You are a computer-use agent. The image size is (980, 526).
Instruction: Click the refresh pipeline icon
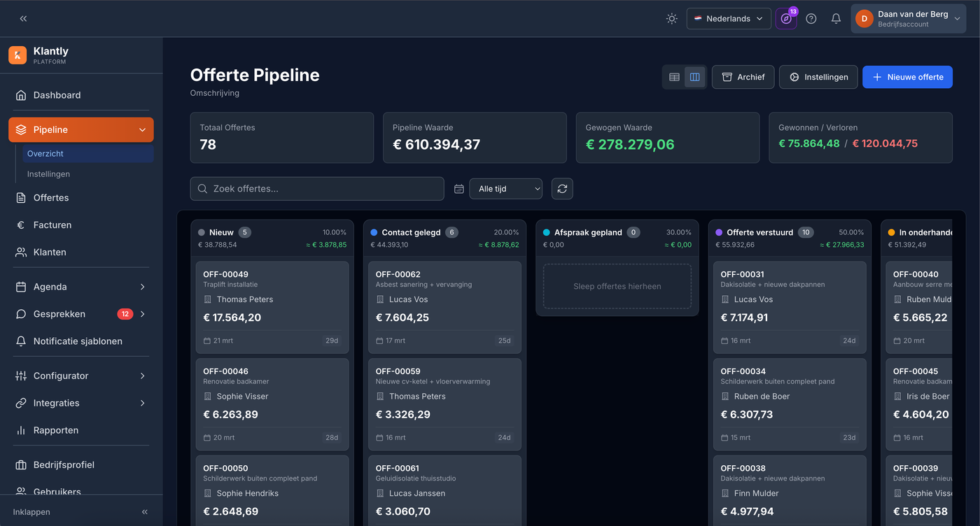[x=562, y=189]
